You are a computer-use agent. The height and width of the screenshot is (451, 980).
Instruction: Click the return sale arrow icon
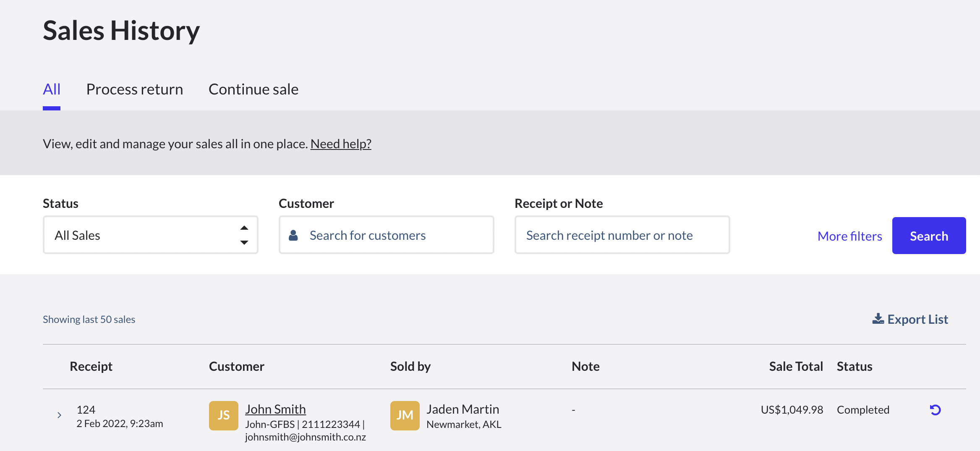tap(935, 410)
